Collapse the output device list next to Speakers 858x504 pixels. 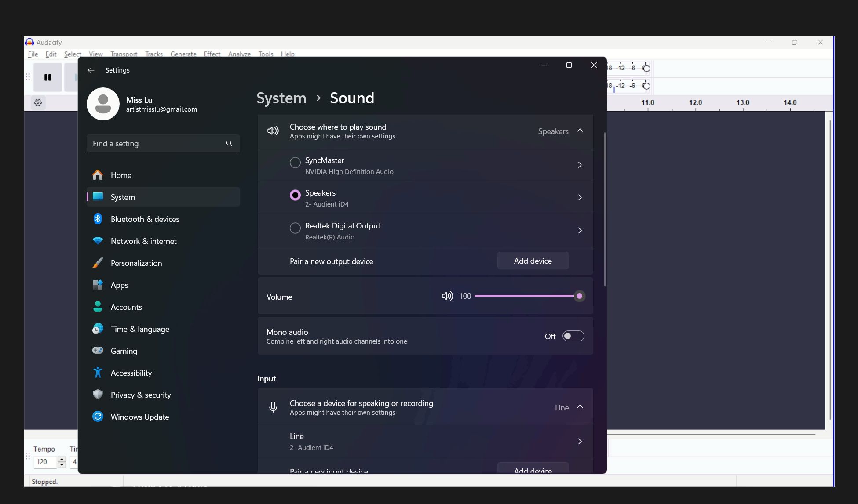click(x=580, y=131)
